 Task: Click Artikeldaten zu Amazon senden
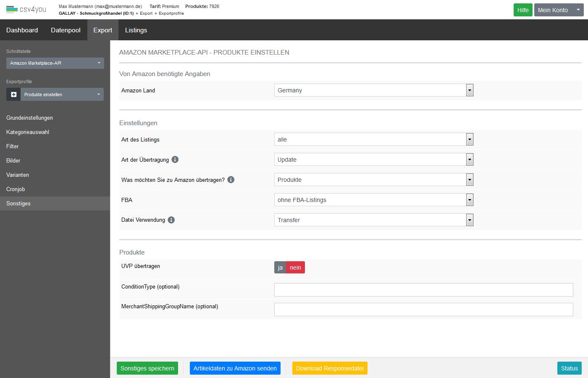[x=235, y=368]
